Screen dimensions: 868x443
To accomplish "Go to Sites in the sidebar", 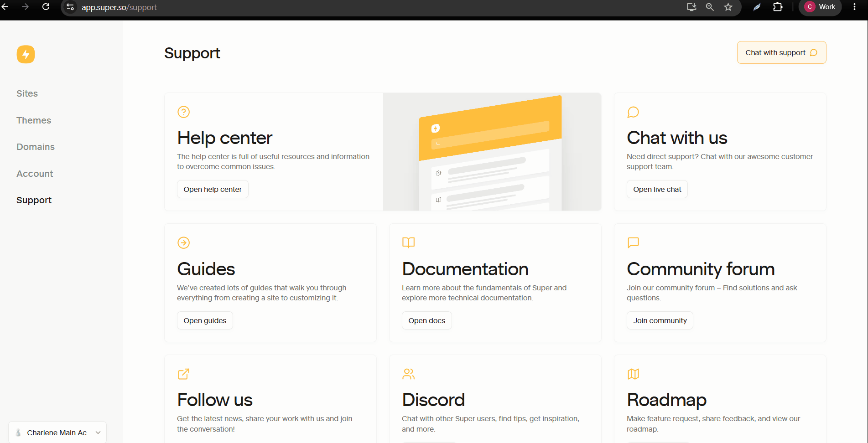I will click(27, 93).
